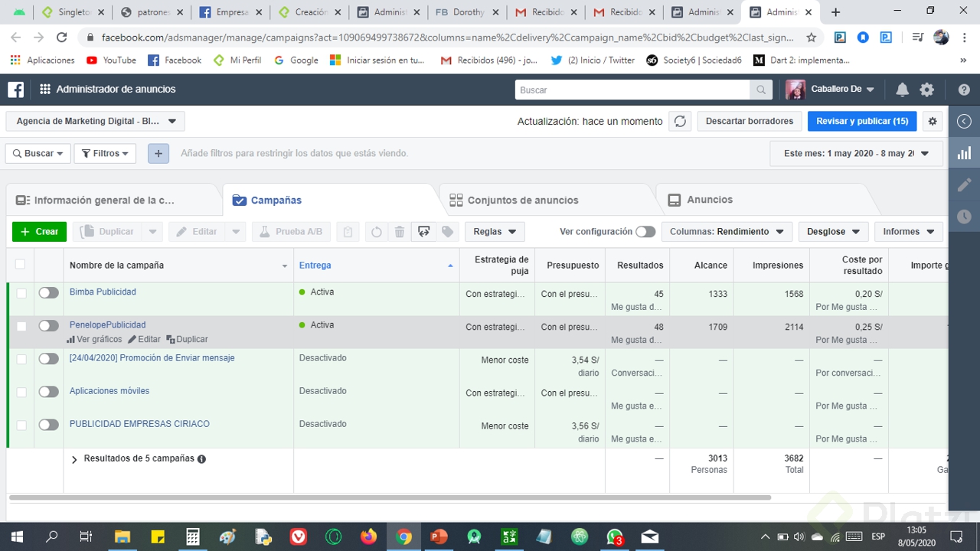Reload the browser page
This screenshot has width=980, height=551.
coord(62,37)
